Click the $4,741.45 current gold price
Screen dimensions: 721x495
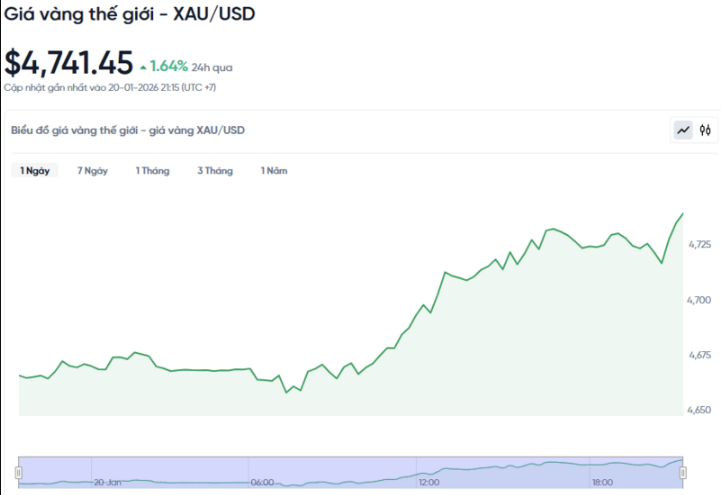click(68, 63)
